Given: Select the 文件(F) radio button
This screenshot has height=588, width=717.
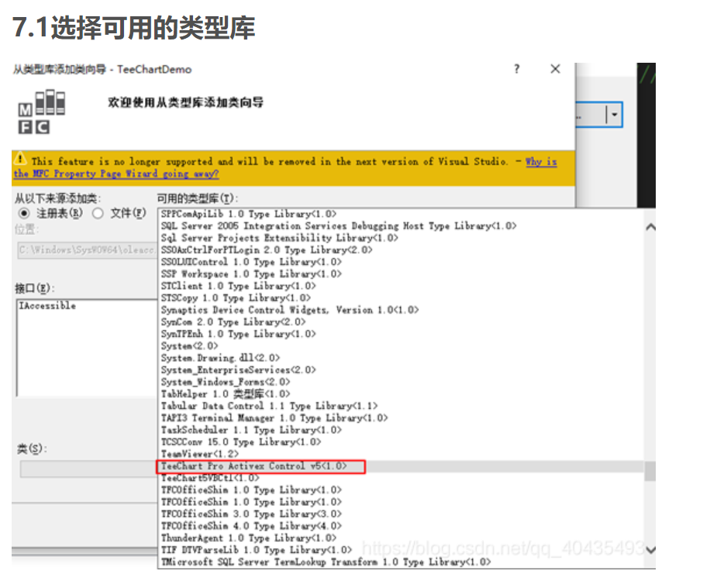Looking at the screenshot, I should pyautogui.click(x=98, y=213).
